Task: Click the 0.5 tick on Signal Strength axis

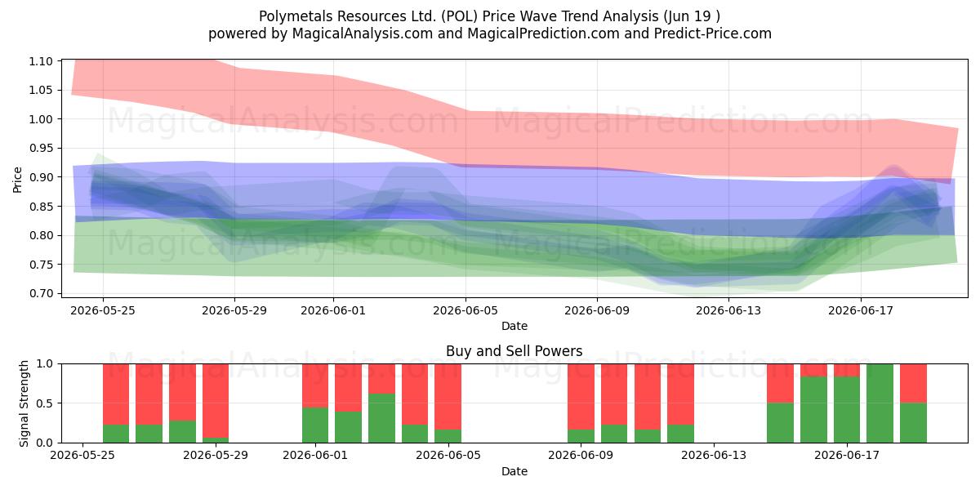Action: (x=46, y=403)
